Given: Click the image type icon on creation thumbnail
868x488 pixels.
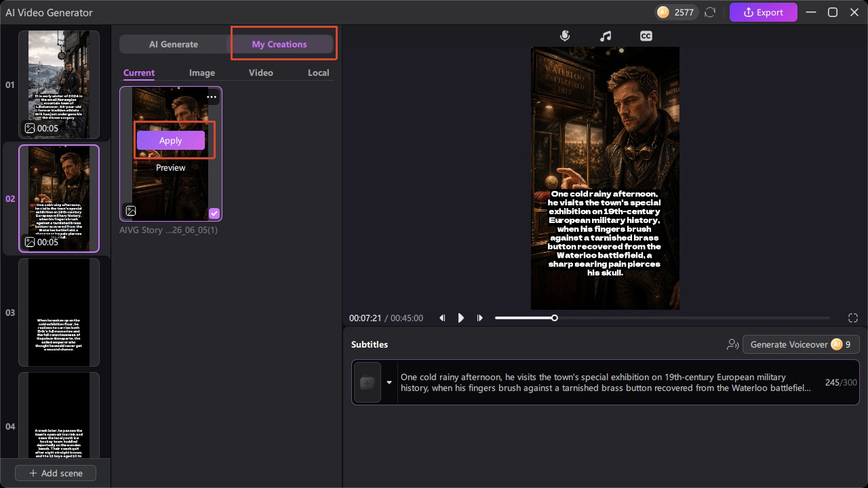Looking at the screenshot, I should pyautogui.click(x=131, y=211).
